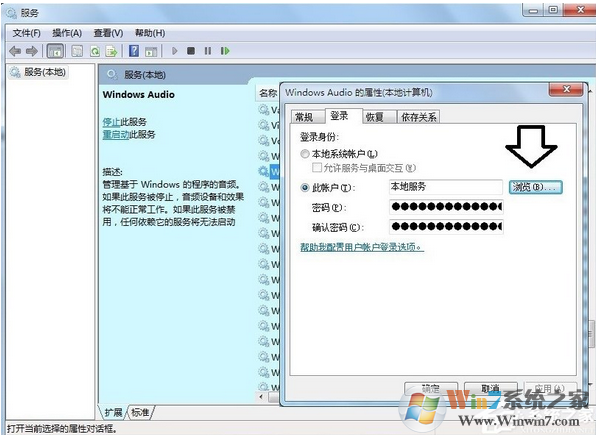Select the 此帐户 radio button

(305, 188)
